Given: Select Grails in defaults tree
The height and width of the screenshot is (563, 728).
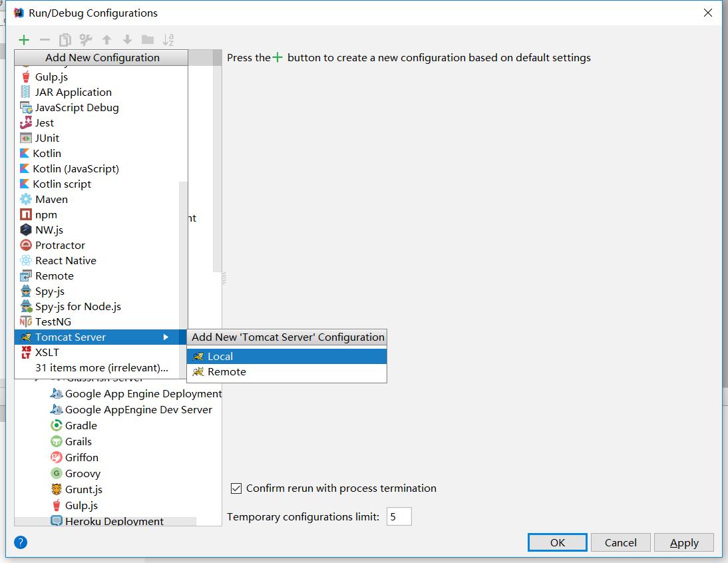Looking at the screenshot, I should (71, 441).
